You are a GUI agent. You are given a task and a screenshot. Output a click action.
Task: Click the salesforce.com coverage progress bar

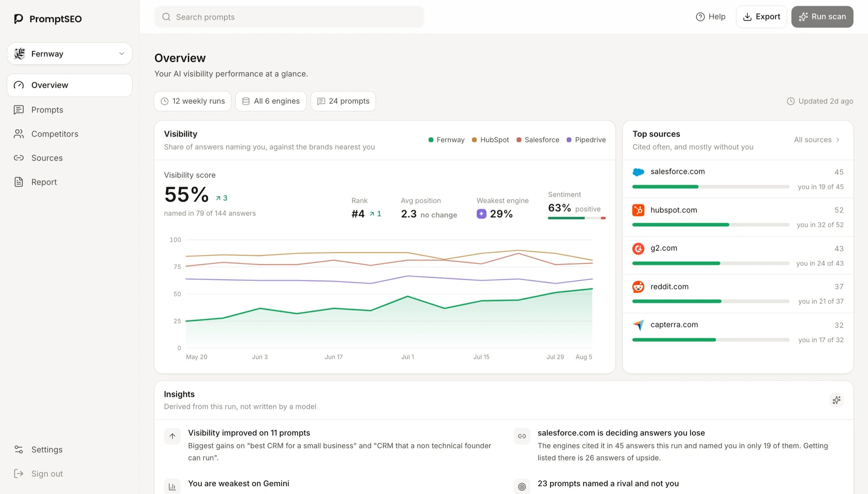(x=711, y=187)
